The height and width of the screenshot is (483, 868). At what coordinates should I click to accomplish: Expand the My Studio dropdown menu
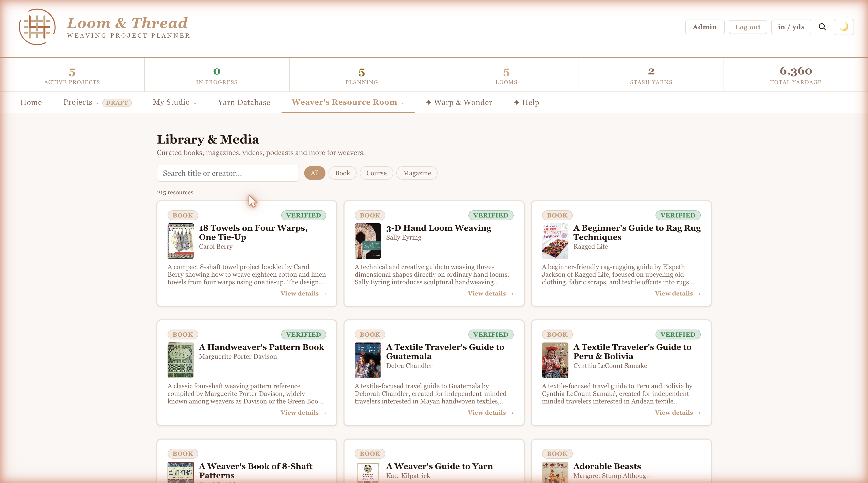[x=175, y=102]
